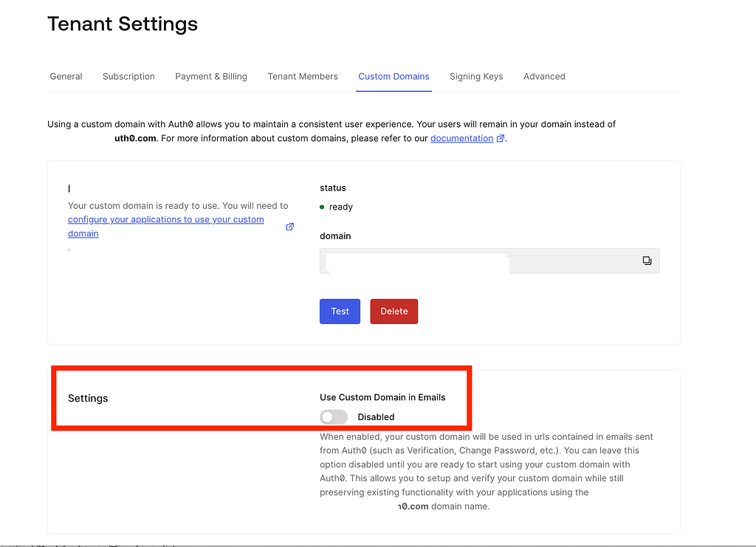Open the General tab

pos(66,77)
